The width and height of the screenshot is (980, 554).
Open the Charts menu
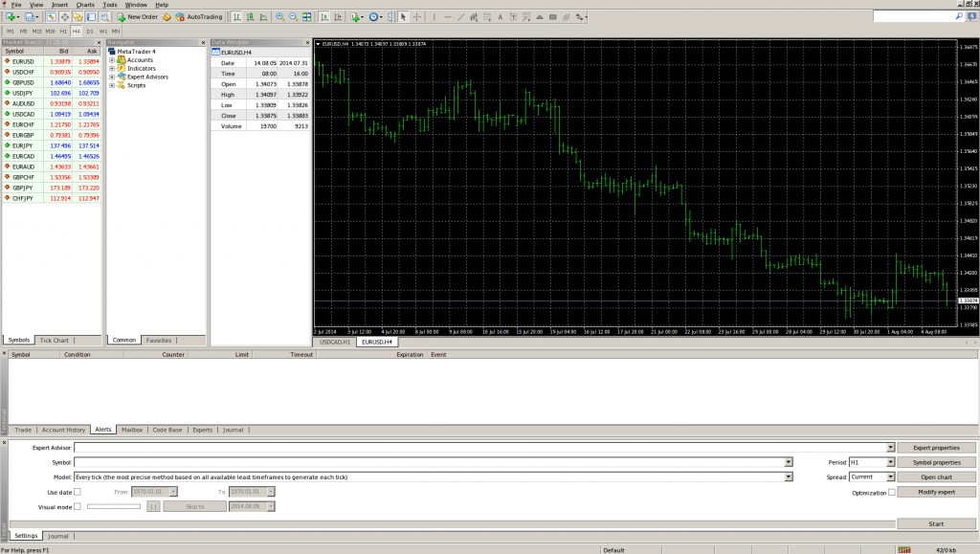click(x=84, y=5)
